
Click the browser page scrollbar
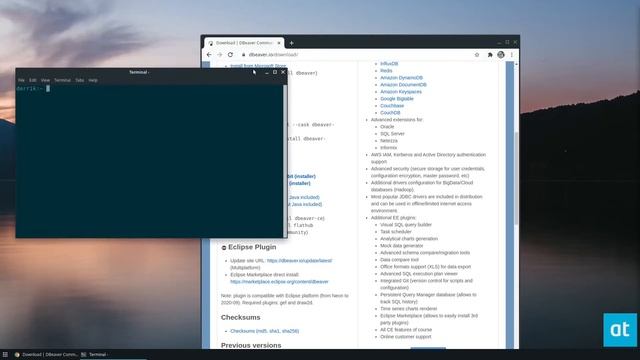tap(516, 178)
